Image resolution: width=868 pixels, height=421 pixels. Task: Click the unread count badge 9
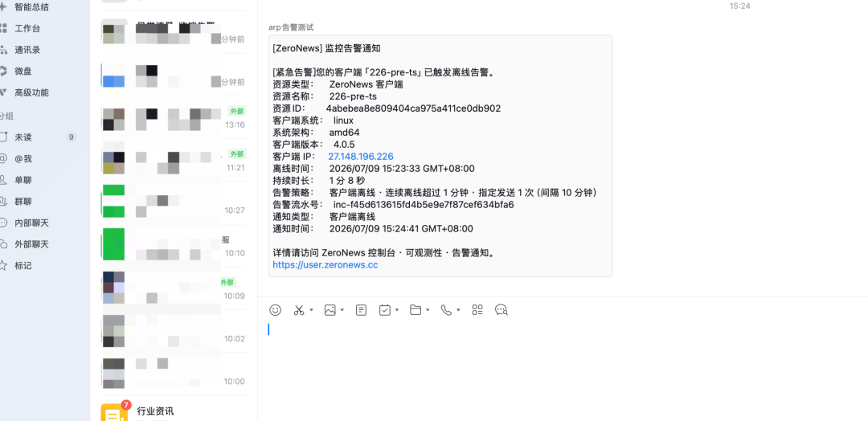[x=71, y=137]
